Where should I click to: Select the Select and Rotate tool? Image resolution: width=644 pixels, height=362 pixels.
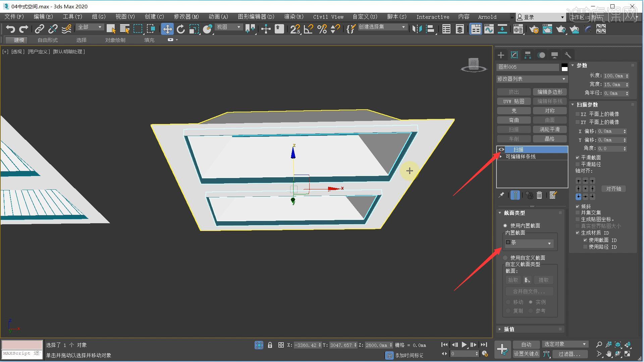(x=181, y=29)
